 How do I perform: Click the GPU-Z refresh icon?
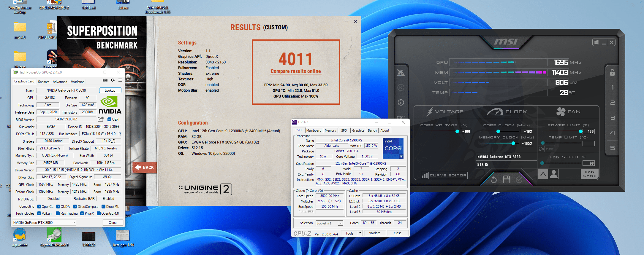(x=113, y=80)
